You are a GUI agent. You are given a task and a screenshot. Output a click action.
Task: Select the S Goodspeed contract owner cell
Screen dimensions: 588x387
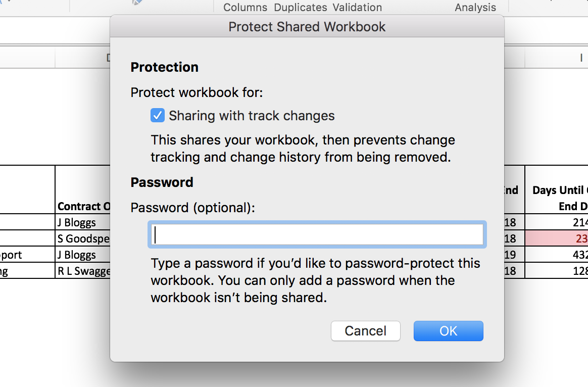coord(83,238)
